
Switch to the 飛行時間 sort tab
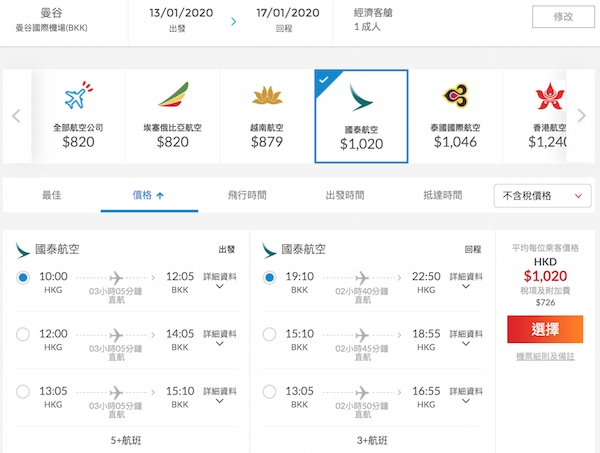[x=247, y=195]
